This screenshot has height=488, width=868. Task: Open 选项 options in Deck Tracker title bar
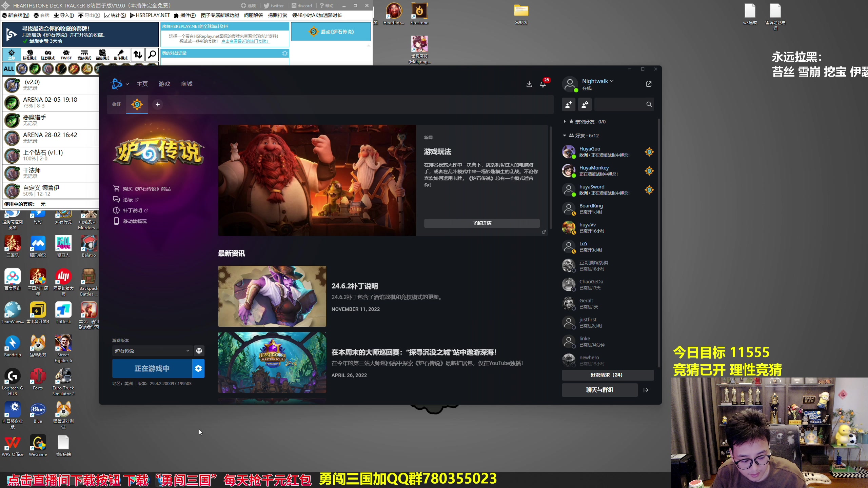pos(248,5)
